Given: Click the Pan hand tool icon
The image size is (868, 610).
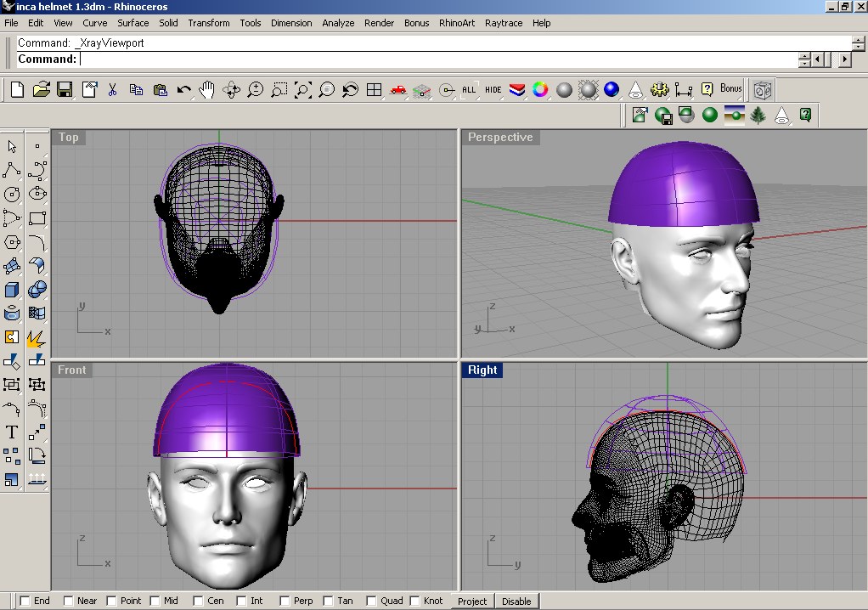Looking at the screenshot, I should 207,89.
